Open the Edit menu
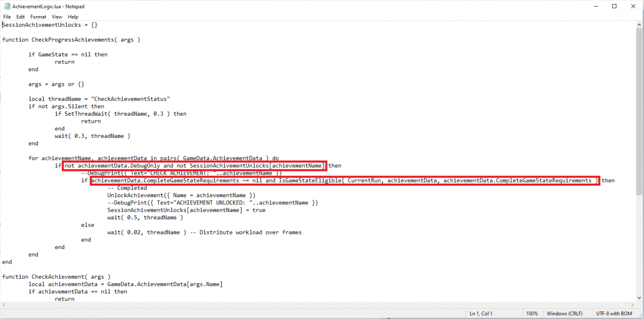Screen dimensions: 644x319 coord(21,17)
